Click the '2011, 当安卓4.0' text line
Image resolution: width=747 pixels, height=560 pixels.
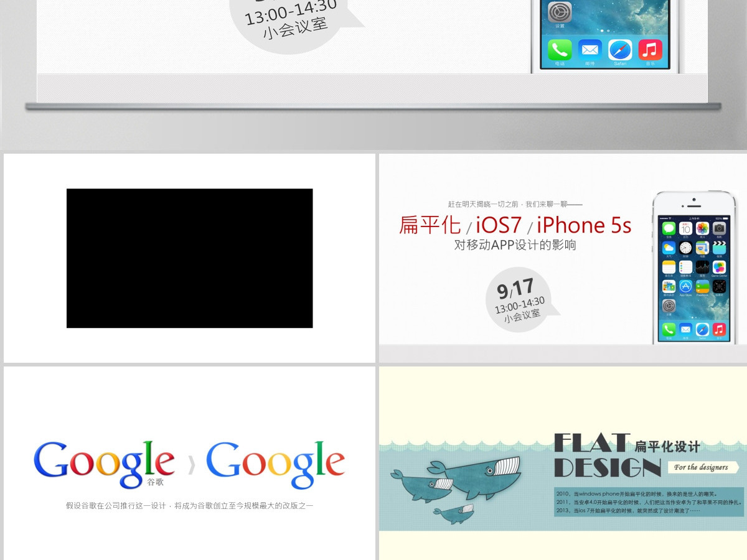tap(648, 502)
